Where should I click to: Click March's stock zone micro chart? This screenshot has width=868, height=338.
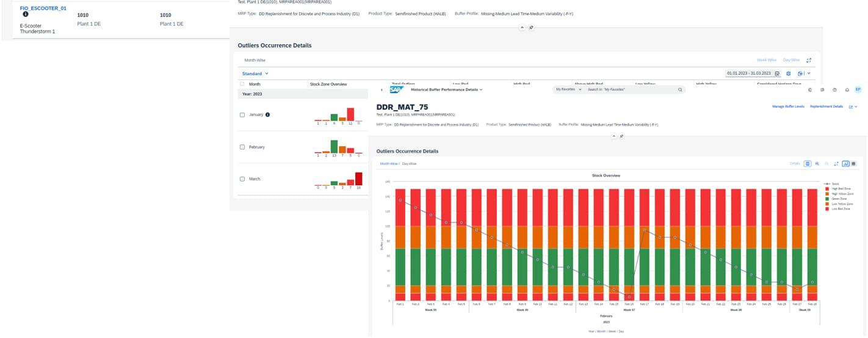coord(339,181)
